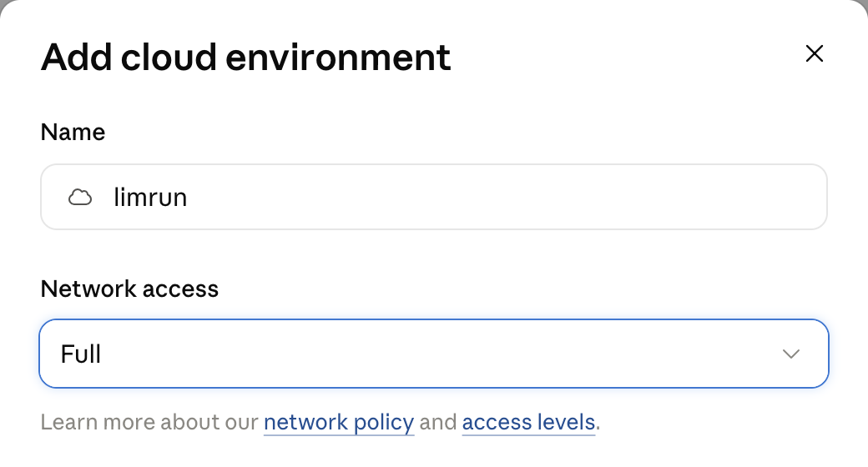Open the network policy link
The width and height of the screenshot is (868, 467).
tap(339, 422)
